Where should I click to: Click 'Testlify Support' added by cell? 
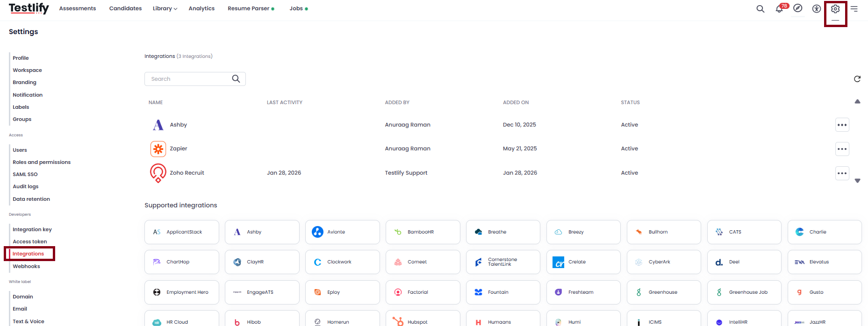(x=406, y=173)
